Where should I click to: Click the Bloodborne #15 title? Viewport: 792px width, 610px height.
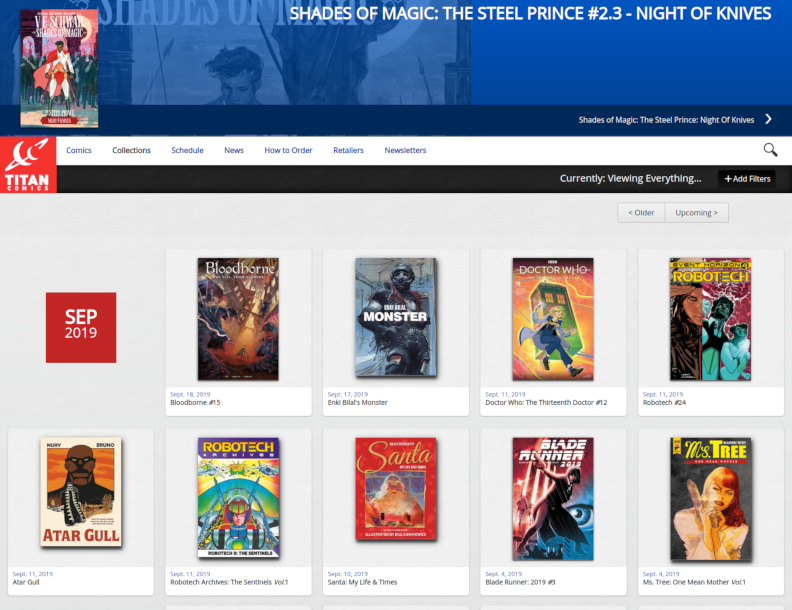pos(195,402)
